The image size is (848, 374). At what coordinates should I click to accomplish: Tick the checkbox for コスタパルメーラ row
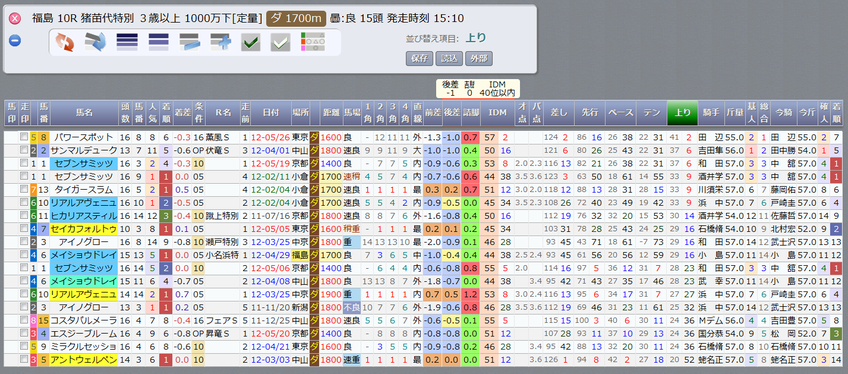pos(23,320)
